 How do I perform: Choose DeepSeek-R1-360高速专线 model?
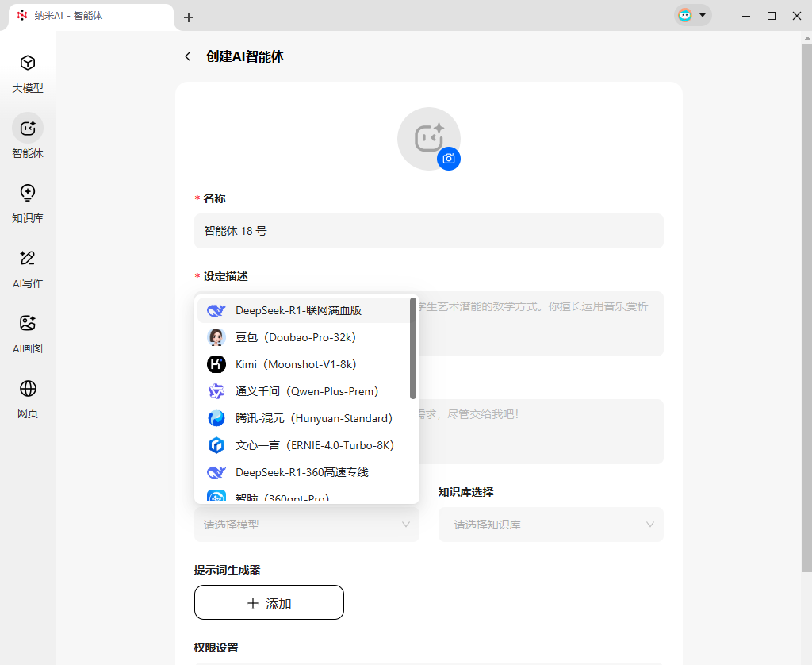tap(304, 472)
